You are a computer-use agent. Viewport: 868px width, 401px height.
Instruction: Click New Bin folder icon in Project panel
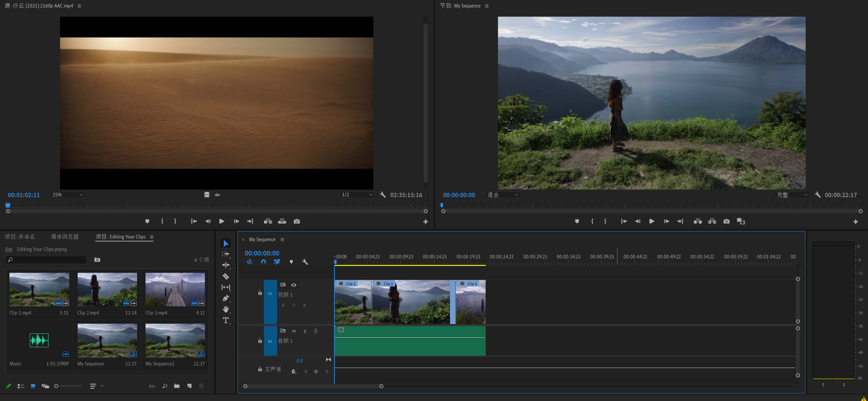click(x=177, y=386)
